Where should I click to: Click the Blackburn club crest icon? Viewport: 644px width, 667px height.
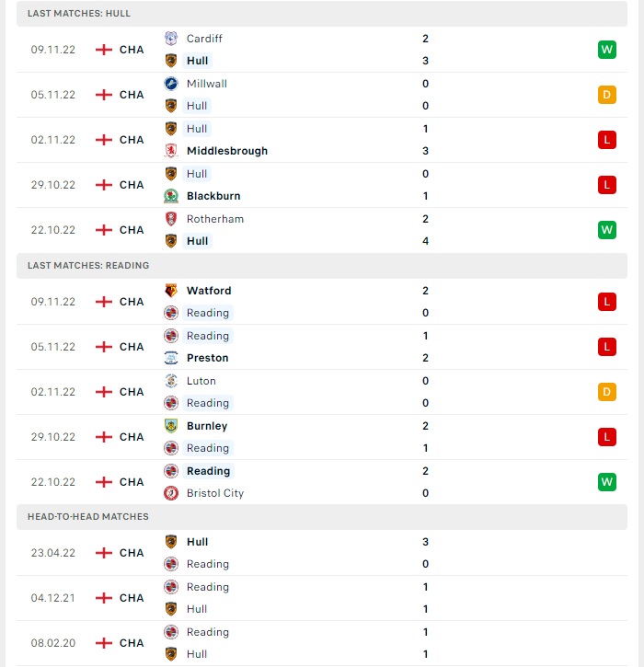click(x=171, y=196)
